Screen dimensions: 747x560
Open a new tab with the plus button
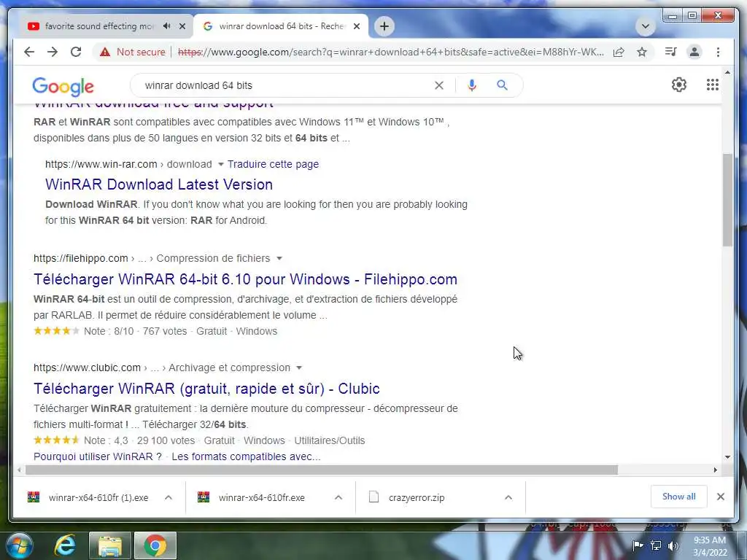point(384,26)
